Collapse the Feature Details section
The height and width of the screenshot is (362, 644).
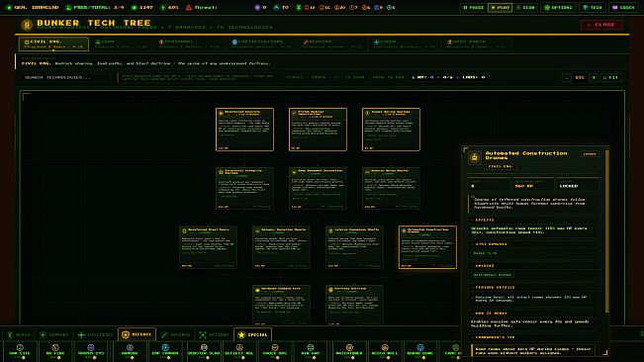[x=534, y=287]
